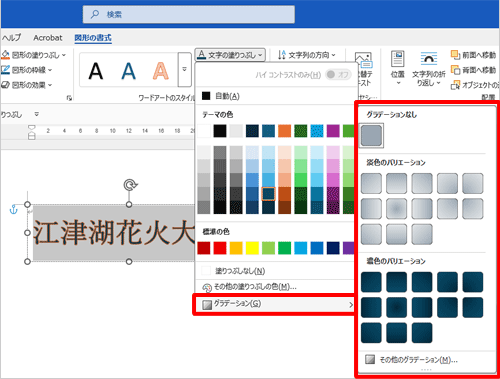Open the 文字列の方向 dropdown

(x=307, y=55)
